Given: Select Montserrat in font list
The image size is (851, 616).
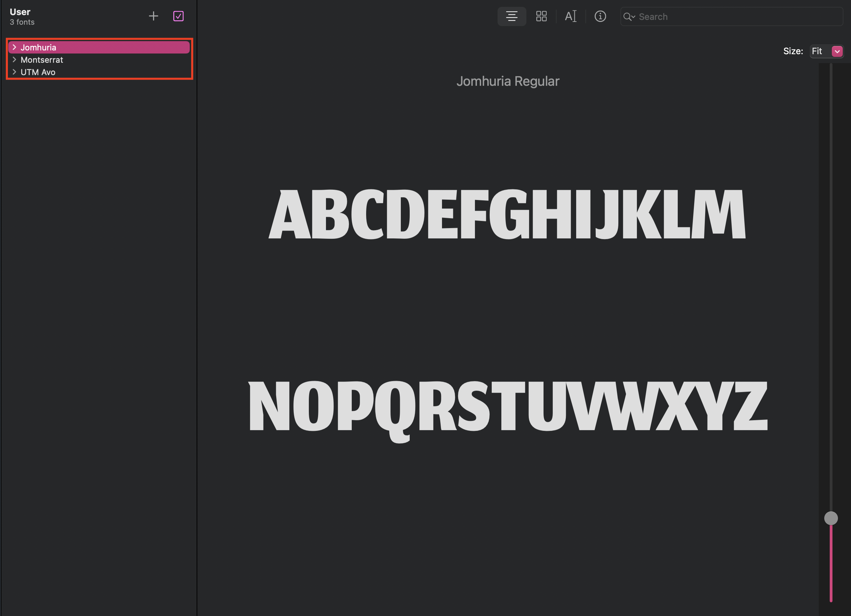Looking at the screenshot, I should coord(99,60).
